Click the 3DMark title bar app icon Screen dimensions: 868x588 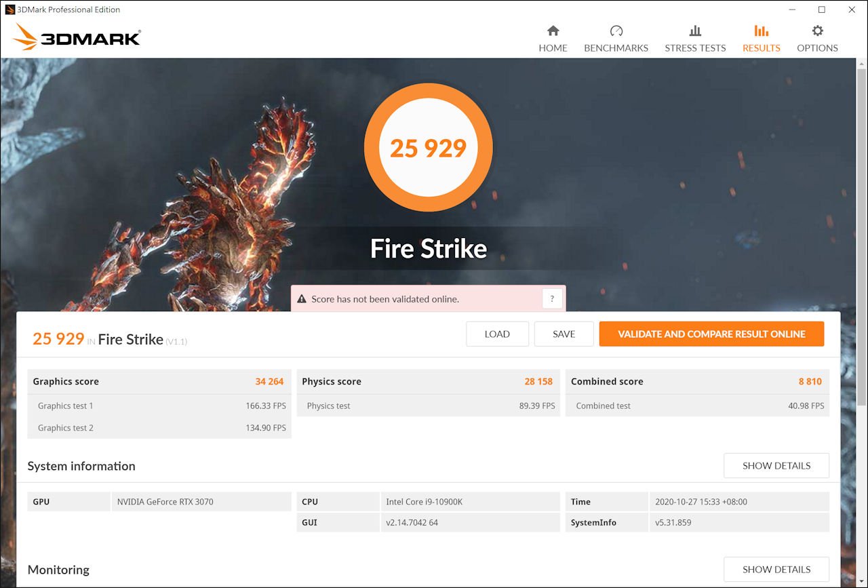(9, 9)
